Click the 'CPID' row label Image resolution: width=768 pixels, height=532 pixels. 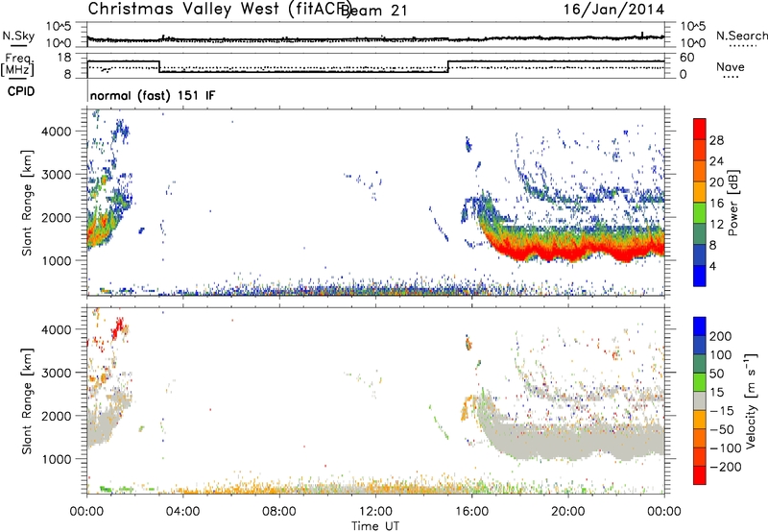click(21, 91)
